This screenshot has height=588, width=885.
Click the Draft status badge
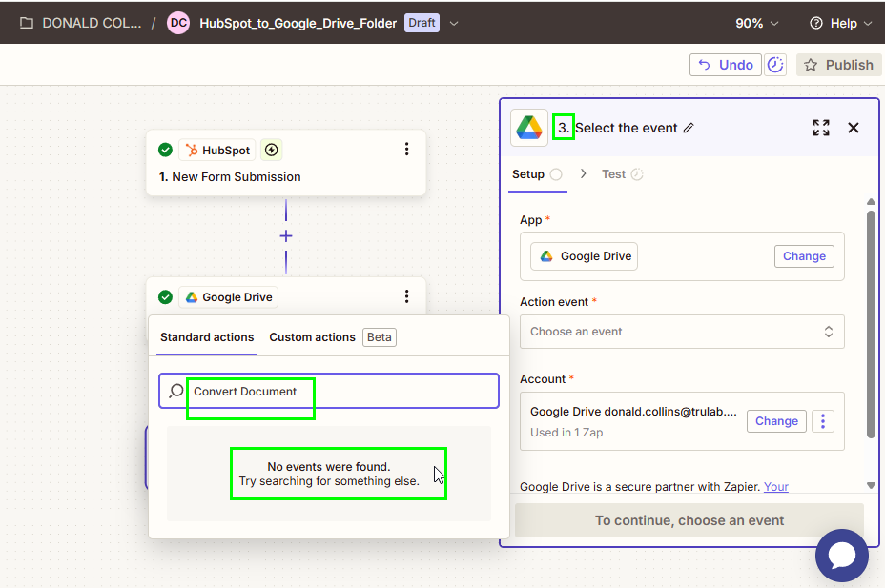[422, 23]
